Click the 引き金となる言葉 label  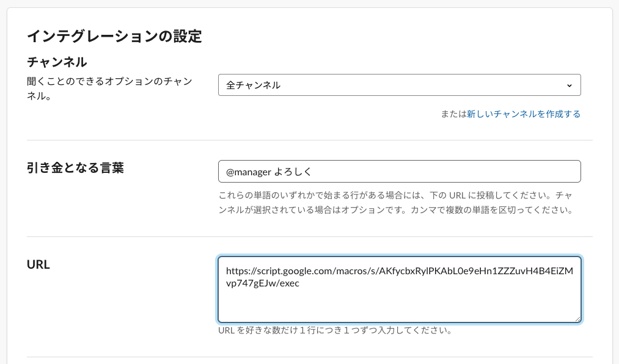(x=75, y=167)
